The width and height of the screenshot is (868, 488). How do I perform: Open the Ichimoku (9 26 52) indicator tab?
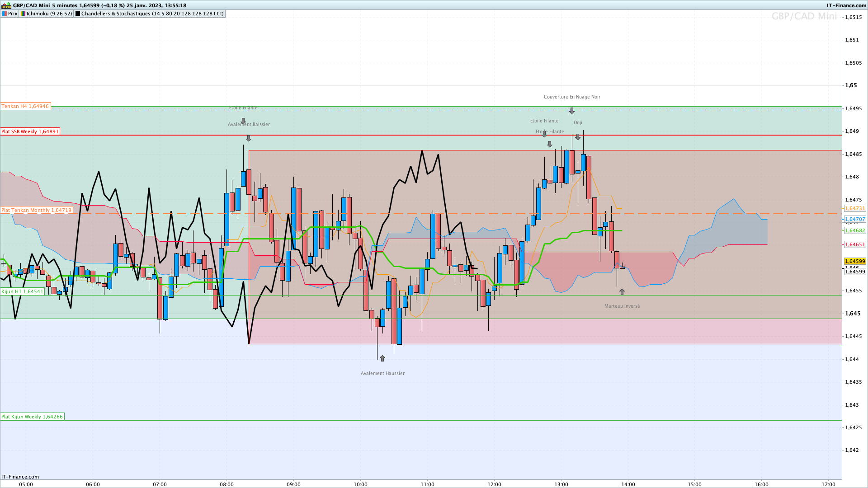click(46, 14)
